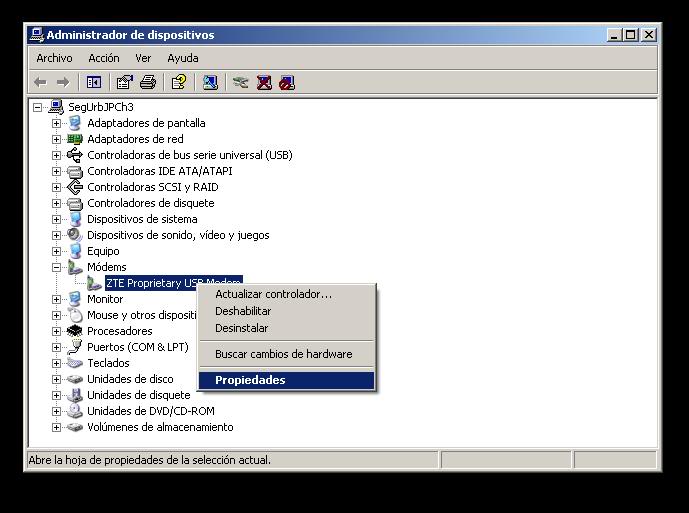
Task: Toggle the console tree pane icon
Action: tap(94, 82)
